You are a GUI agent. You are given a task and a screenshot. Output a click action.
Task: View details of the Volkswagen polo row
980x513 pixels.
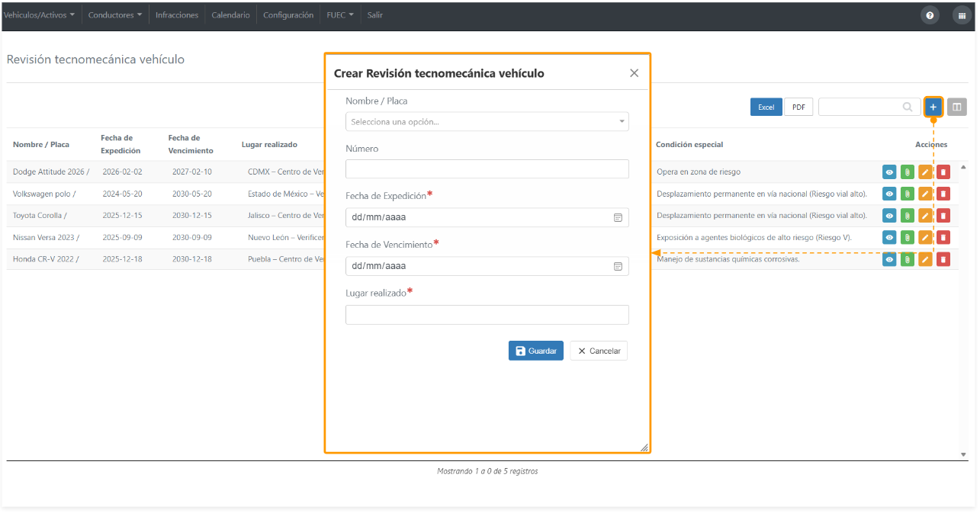(x=889, y=194)
